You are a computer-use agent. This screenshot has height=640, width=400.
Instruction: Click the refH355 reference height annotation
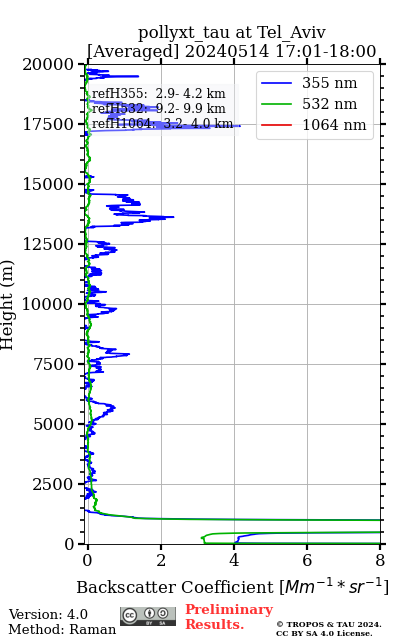[158, 93]
